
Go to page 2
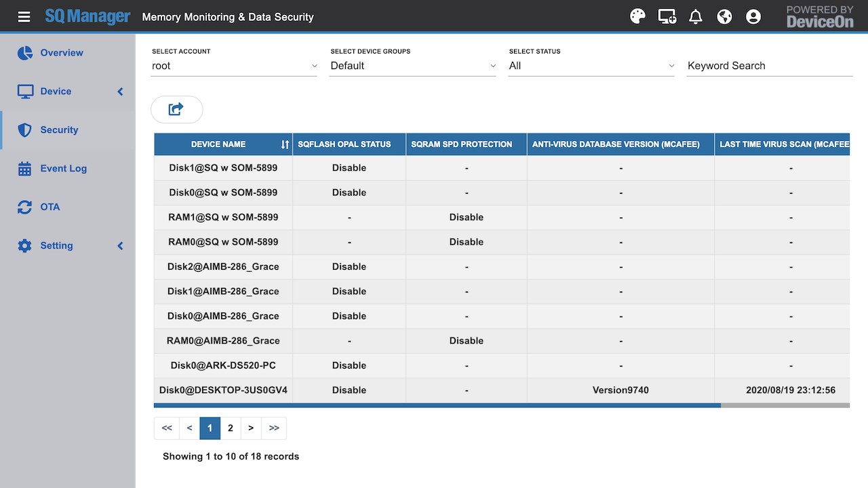point(231,428)
